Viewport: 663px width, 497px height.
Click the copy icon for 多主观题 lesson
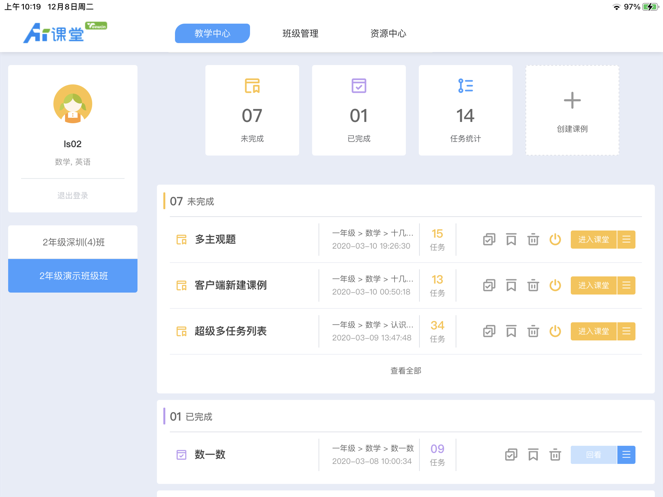coord(489,240)
